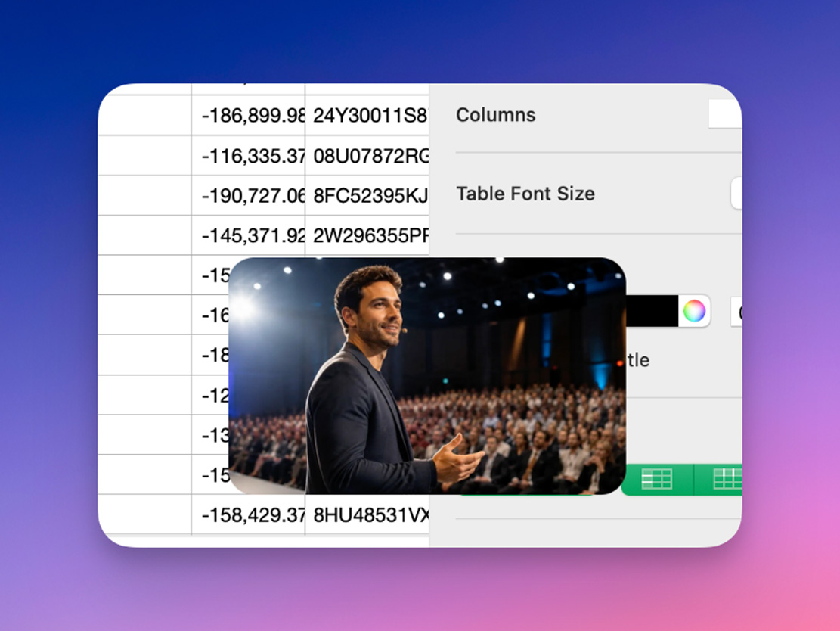Screen dimensions: 840x631
Task: Select the cell starting with 8HU48531VX
Action: [x=367, y=514]
